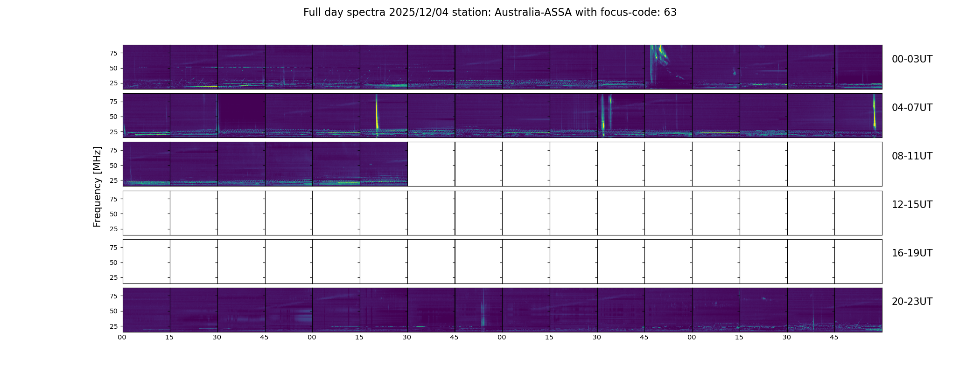Image resolution: width=980 pixels, height=373 pixels.
Task: Click inside the empty 16-19UT spectrogram row
Action: [x=502, y=262]
